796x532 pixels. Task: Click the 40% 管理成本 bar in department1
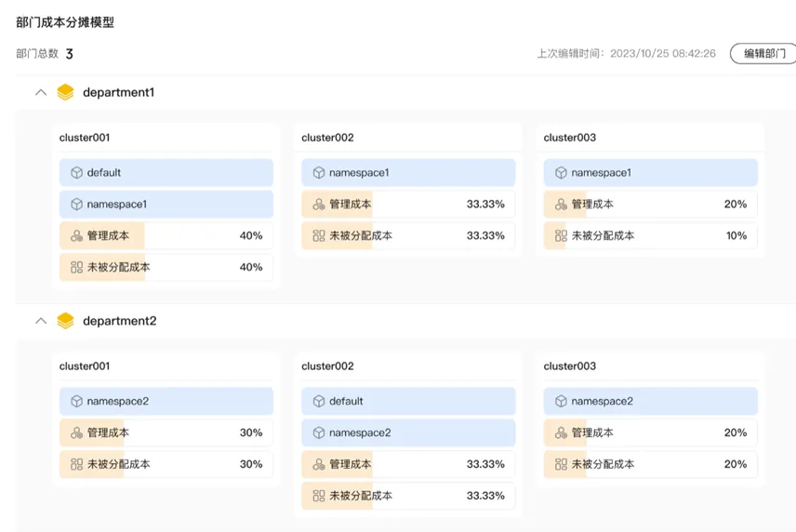(166, 236)
